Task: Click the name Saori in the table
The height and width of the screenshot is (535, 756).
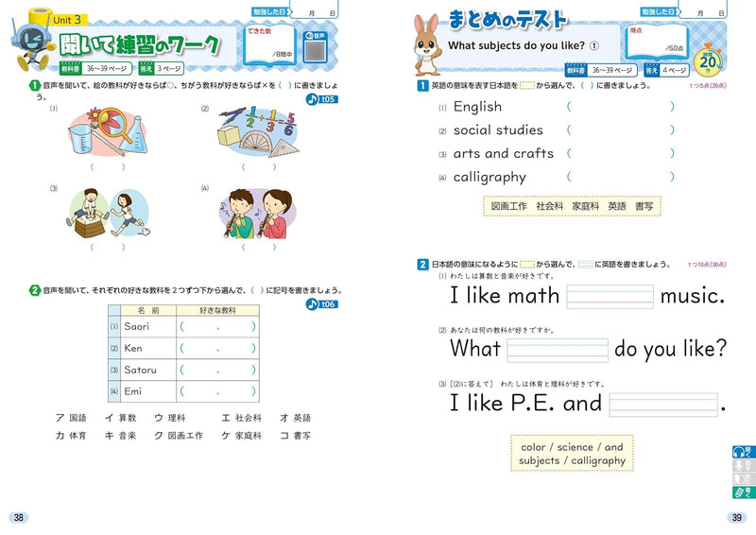Action: tap(137, 327)
